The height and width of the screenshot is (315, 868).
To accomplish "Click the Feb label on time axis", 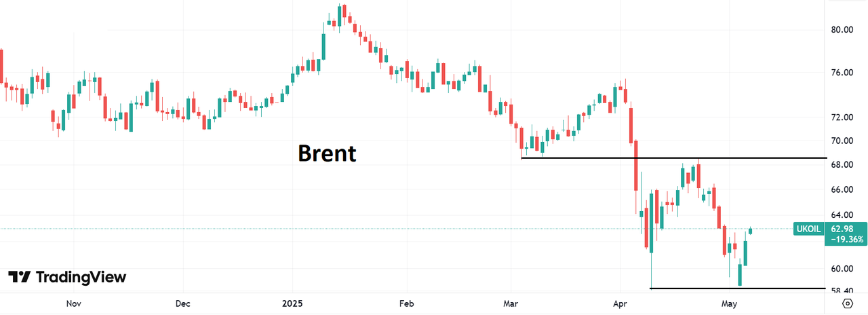I will [x=406, y=303].
